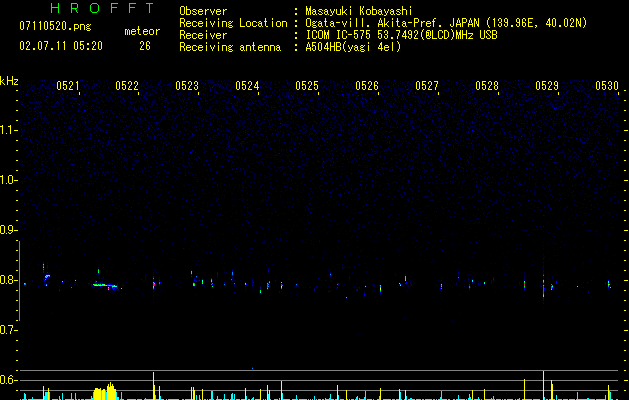Viewport: 629px width, 400px height.
Task: Click observer name Masayuki Kobayashi
Action: click(359, 11)
